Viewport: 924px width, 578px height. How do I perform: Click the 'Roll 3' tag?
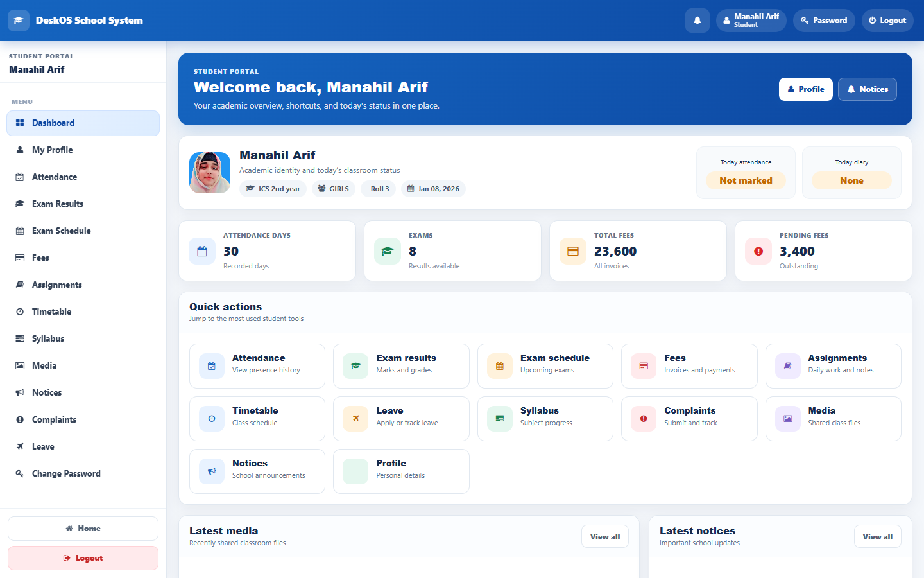click(378, 189)
